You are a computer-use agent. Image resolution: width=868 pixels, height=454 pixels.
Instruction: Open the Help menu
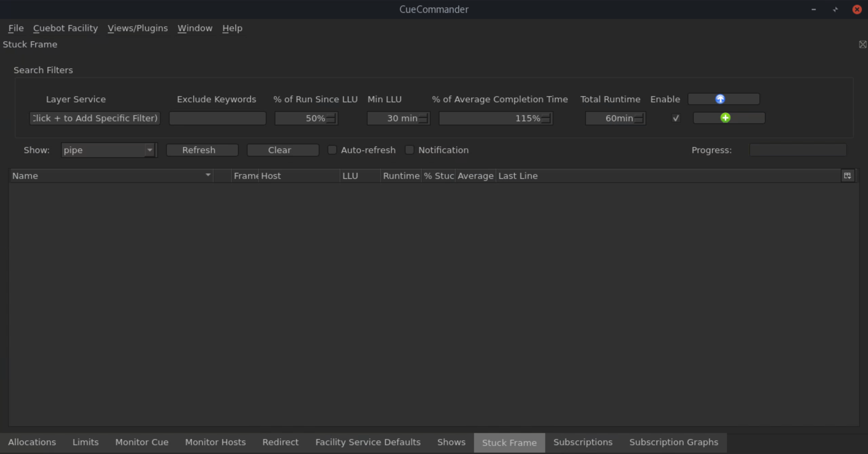pos(232,28)
